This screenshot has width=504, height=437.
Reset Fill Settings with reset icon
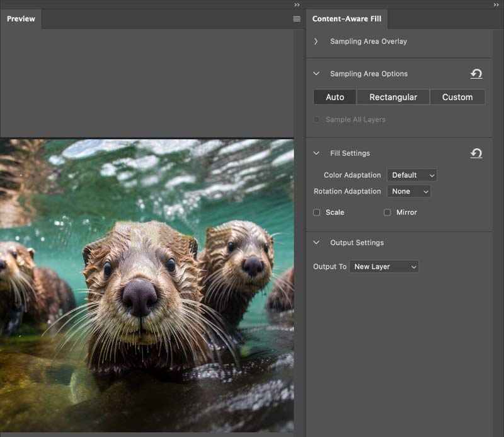pos(476,153)
